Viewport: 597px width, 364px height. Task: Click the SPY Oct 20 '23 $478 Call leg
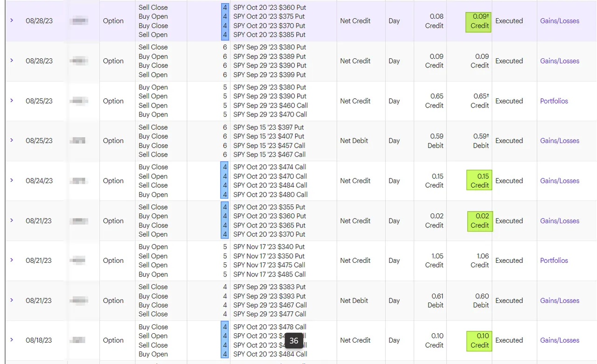click(x=270, y=327)
